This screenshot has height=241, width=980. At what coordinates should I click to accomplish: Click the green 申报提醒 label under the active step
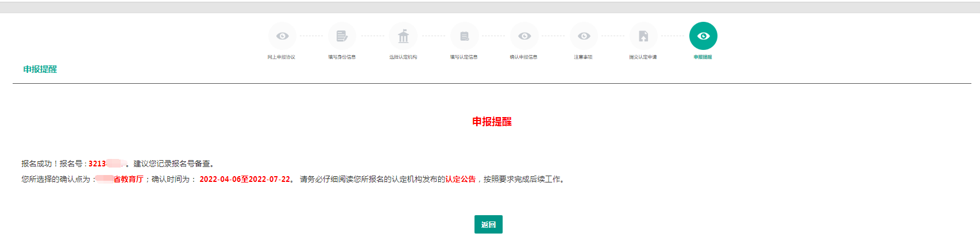pos(703,57)
